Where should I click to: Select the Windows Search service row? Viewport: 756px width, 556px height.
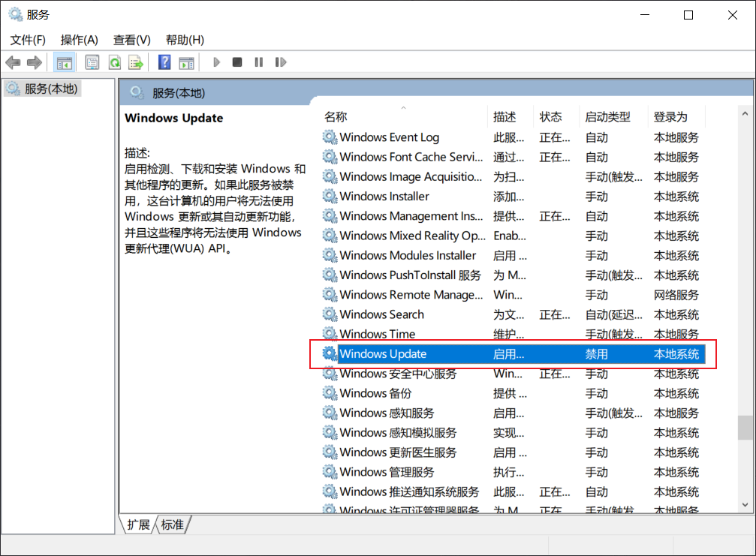(x=381, y=314)
